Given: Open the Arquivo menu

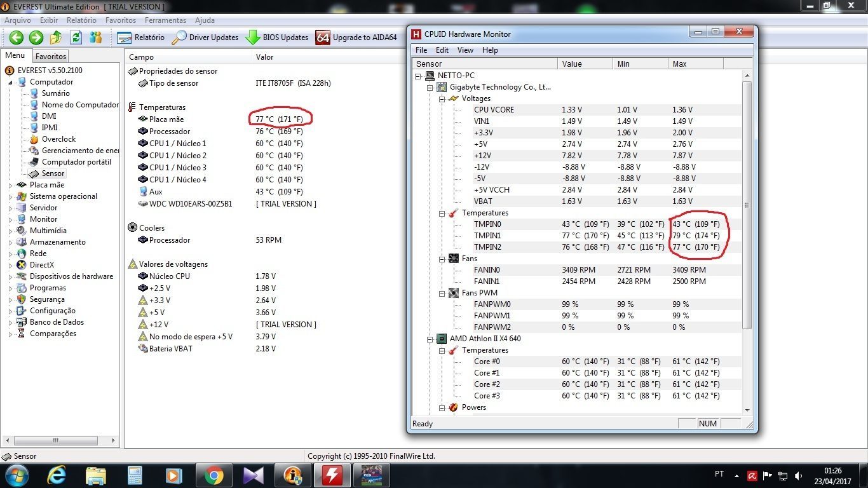Looking at the screenshot, I should tap(18, 20).
